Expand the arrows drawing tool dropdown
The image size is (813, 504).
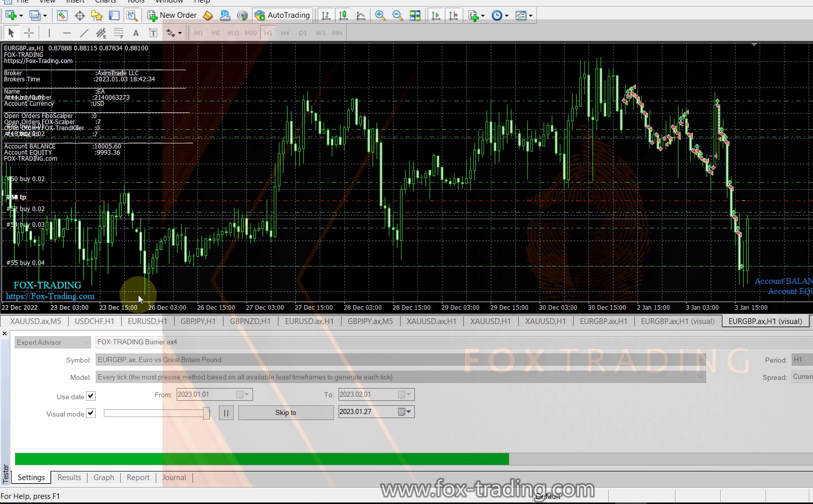coord(180,34)
